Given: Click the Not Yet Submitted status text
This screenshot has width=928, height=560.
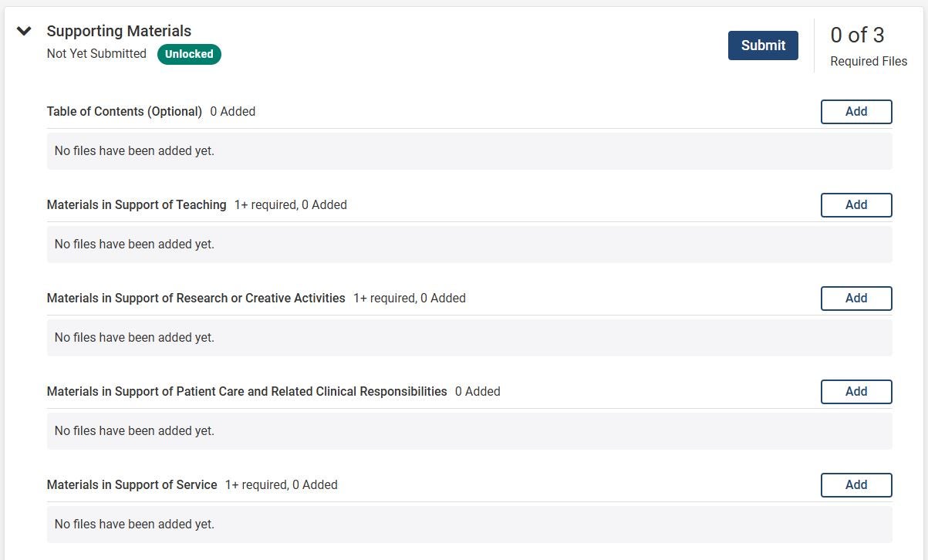Looking at the screenshot, I should tap(96, 54).
